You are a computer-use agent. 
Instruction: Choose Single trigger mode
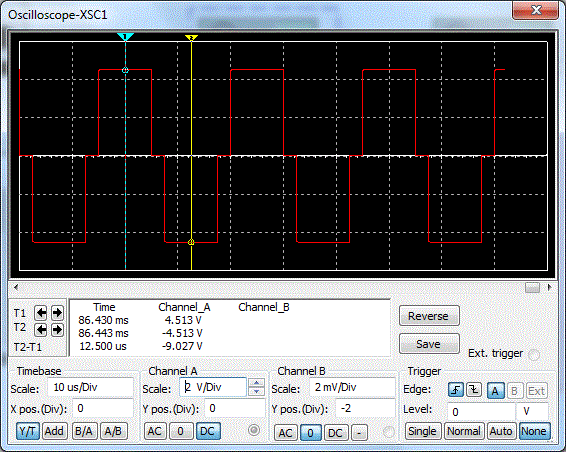coord(422,431)
